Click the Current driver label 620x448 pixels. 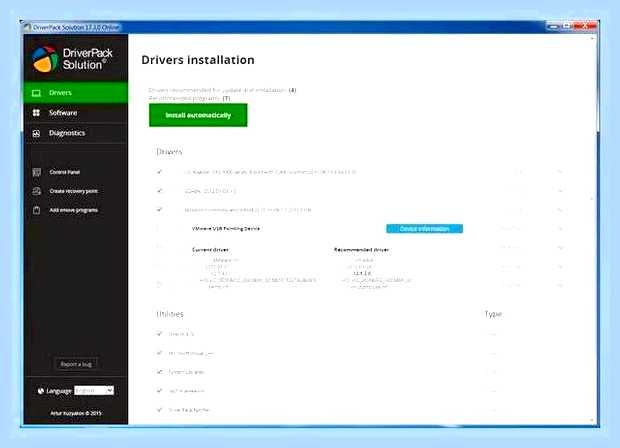point(210,250)
